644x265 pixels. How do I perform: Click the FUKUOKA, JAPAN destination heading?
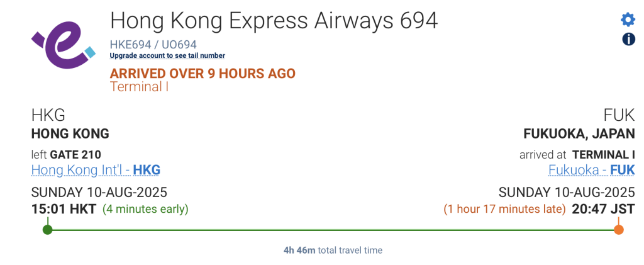579,134
